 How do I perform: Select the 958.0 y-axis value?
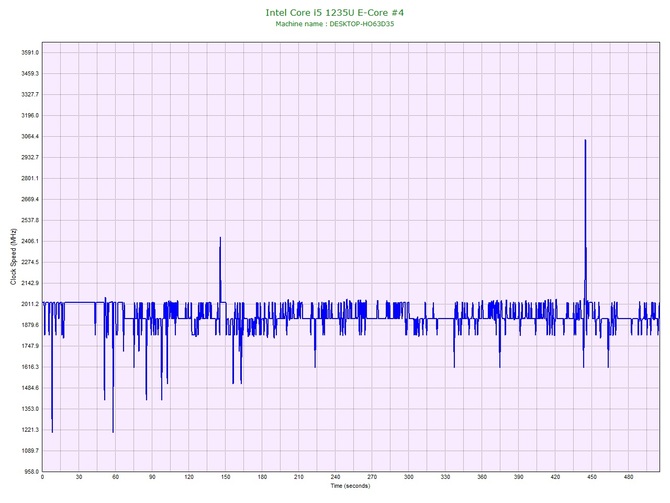[x=31, y=471]
